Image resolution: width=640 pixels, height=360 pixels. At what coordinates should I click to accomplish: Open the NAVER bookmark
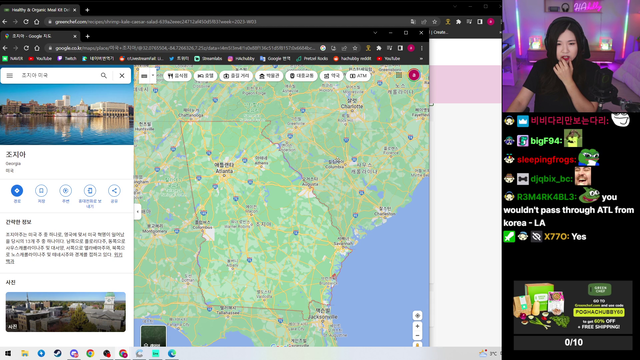[13, 59]
